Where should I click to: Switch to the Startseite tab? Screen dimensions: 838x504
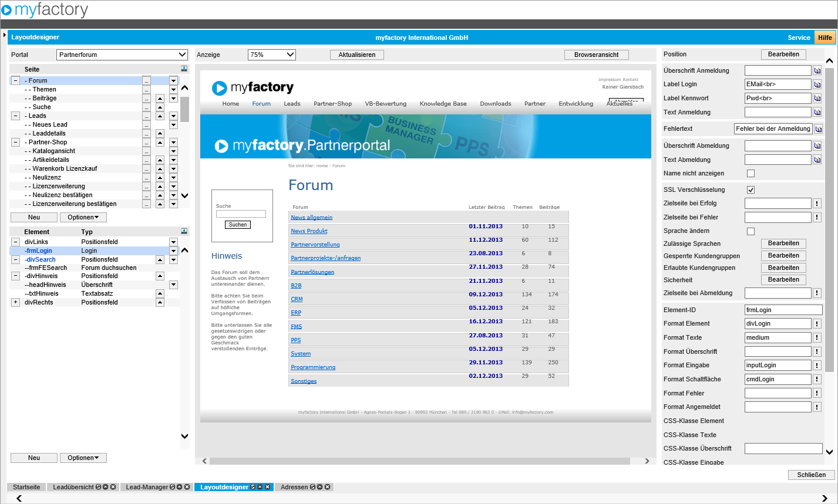tap(26, 487)
